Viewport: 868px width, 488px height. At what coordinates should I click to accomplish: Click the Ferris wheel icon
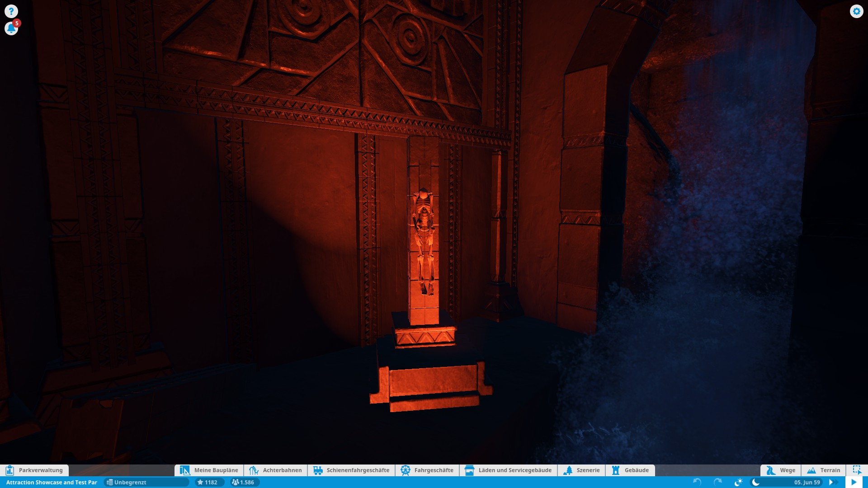point(405,470)
